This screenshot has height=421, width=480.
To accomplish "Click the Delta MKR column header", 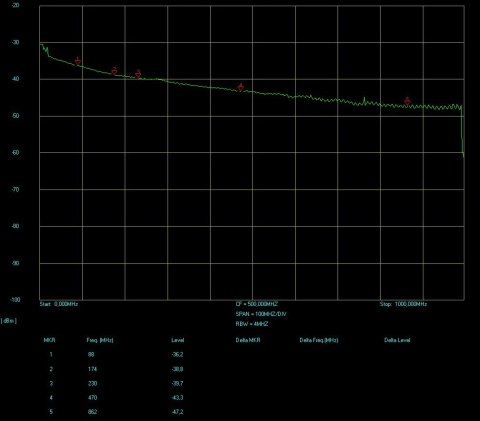I will [x=248, y=340].
